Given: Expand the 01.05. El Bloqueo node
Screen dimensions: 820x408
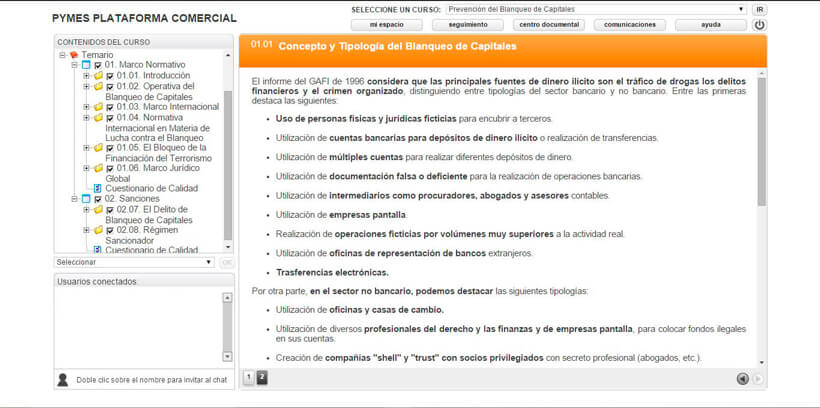Looking at the screenshot, I should [x=86, y=148].
